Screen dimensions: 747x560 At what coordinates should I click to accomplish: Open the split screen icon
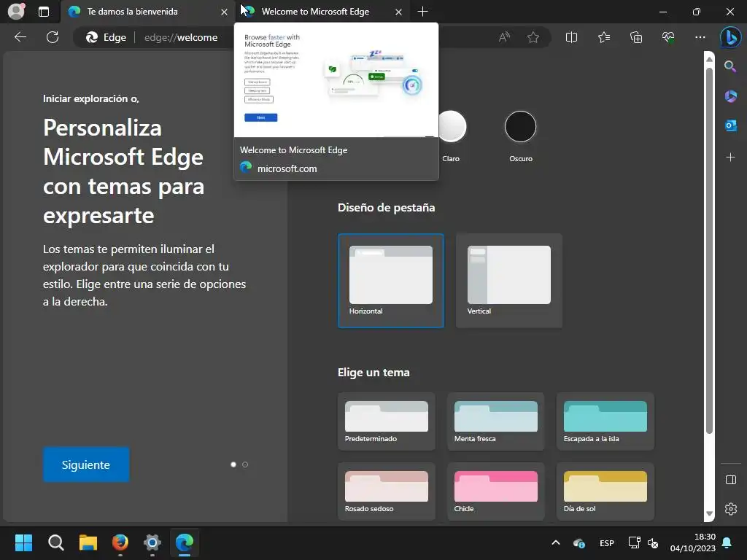coord(571,37)
